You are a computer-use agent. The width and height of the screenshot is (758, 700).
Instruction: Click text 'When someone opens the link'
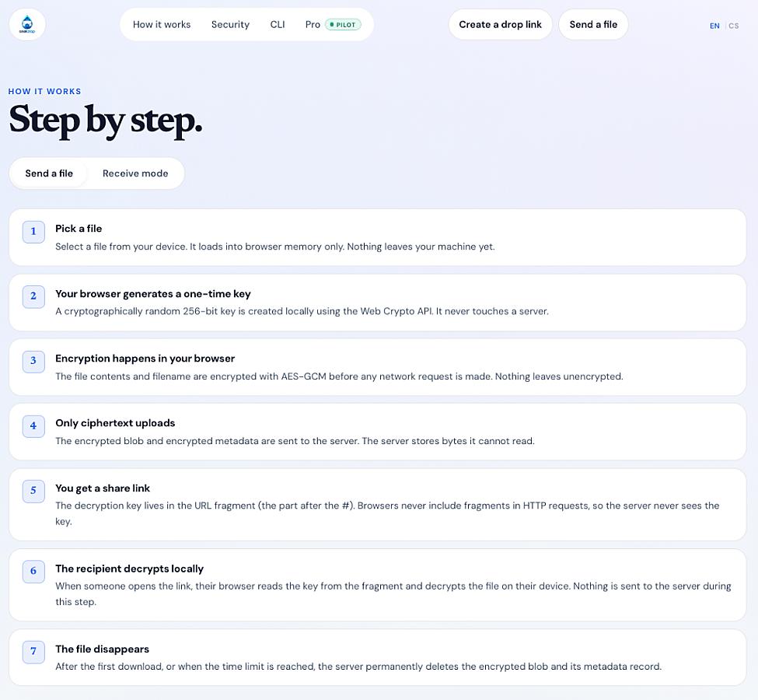tap(124, 586)
